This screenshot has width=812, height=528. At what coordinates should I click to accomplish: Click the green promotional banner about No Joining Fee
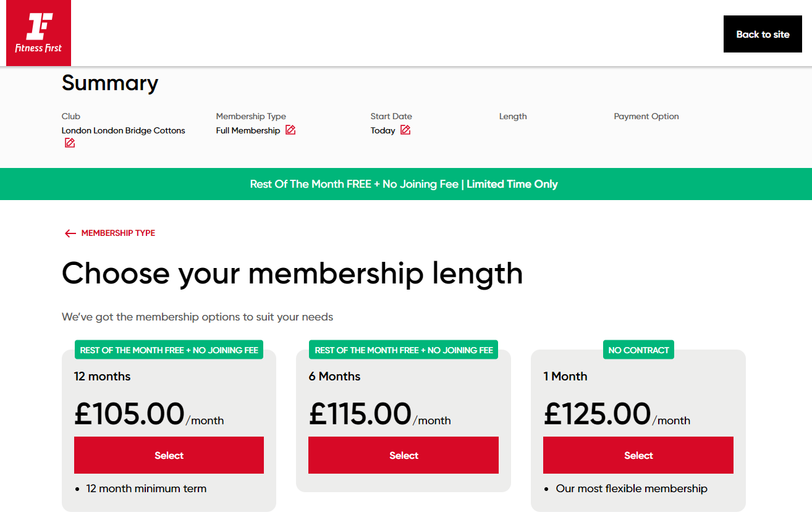[x=406, y=183]
